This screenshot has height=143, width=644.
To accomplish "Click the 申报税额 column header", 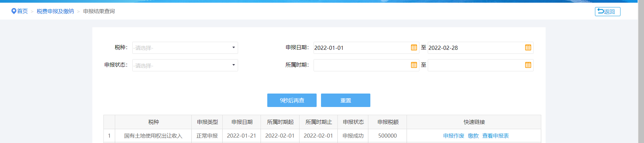I will 388,122.
